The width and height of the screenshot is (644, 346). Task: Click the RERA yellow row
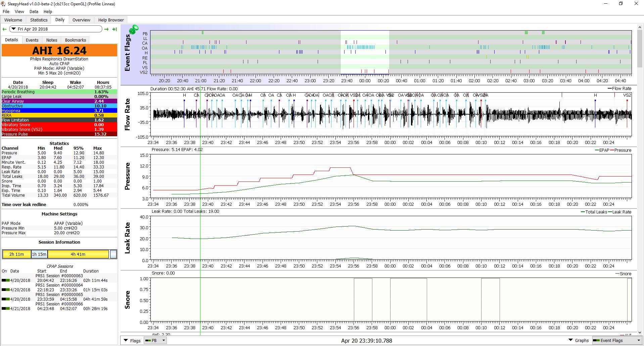coord(59,115)
